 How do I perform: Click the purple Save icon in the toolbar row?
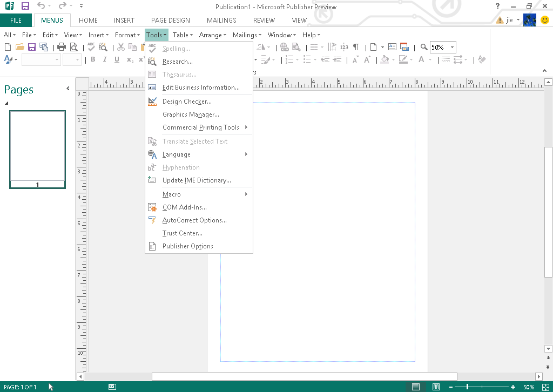(x=32, y=47)
